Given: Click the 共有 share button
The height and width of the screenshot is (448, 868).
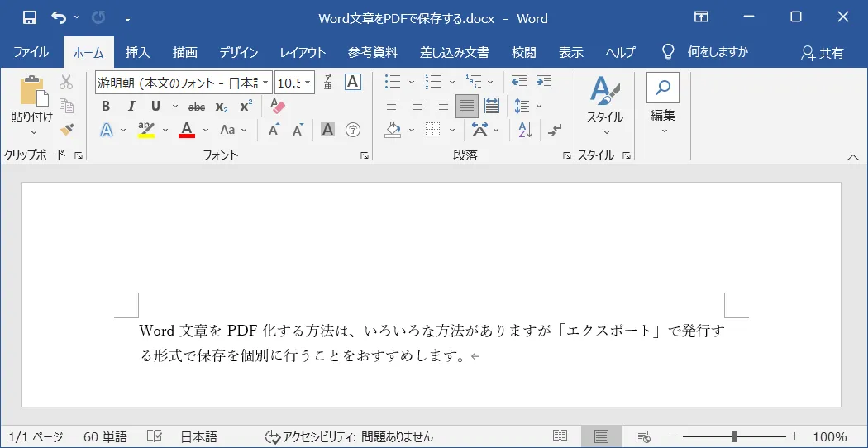Looking at the screenshot, I should pos(822,53).
